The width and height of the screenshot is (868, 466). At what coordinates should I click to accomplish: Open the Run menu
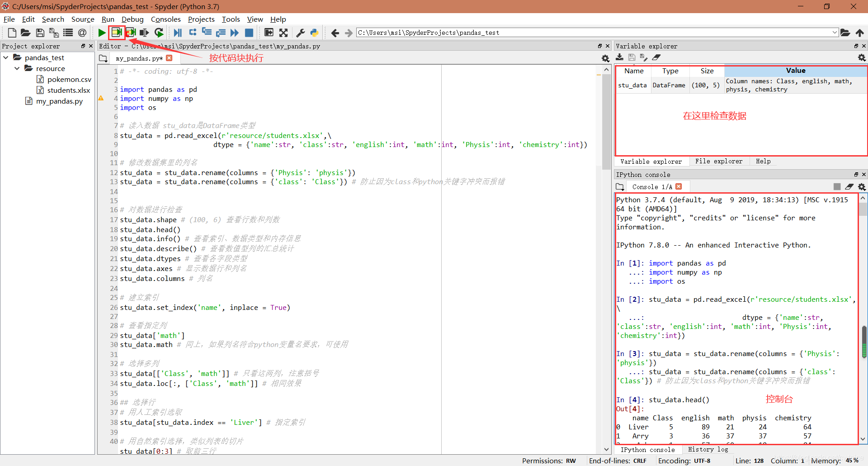(108, 19)
